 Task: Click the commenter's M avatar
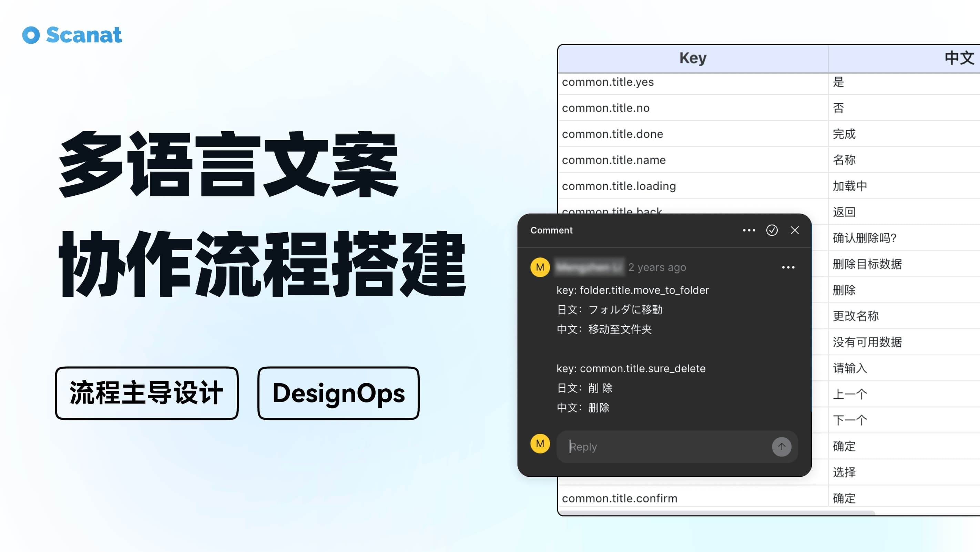(x=540, y=267)
